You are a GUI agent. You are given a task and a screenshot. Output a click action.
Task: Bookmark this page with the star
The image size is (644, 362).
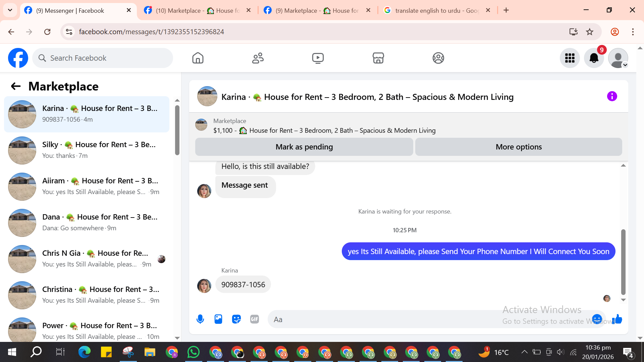pyautogui.click(x=590, y=32)
